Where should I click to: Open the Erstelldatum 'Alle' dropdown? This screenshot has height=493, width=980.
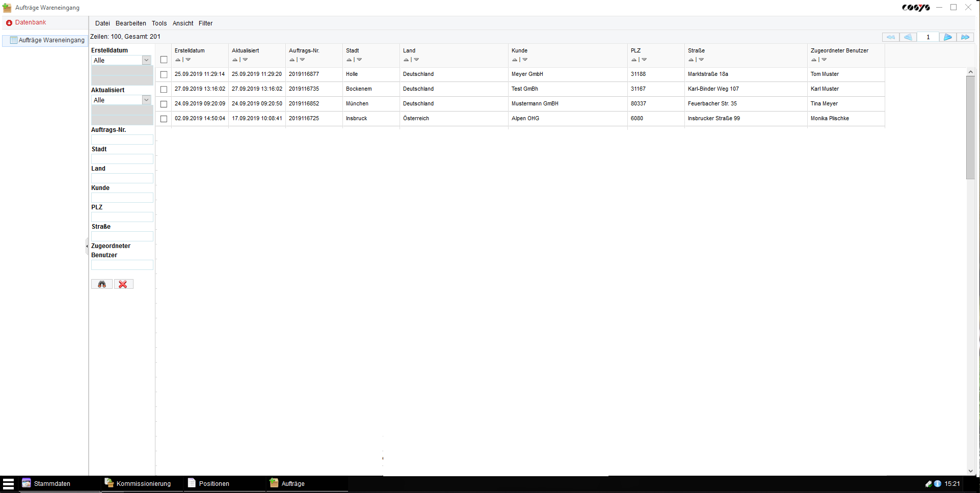[146, 60]
